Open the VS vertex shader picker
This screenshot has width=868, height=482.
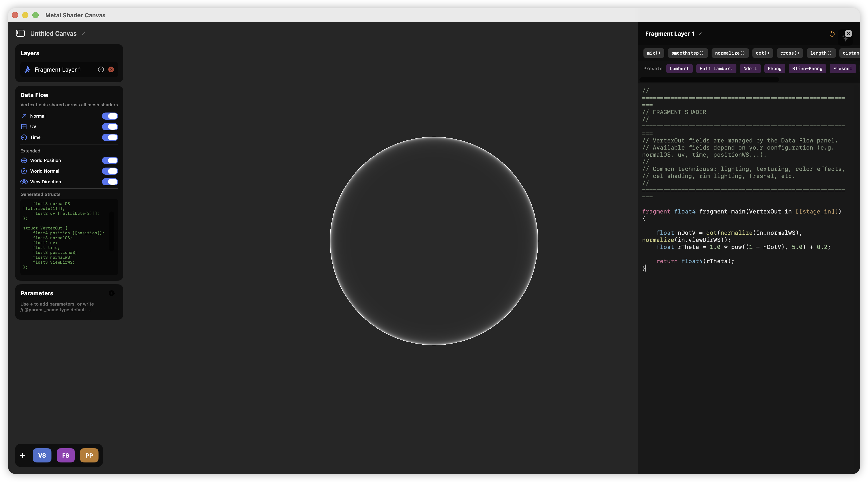(x=42, y=455)
